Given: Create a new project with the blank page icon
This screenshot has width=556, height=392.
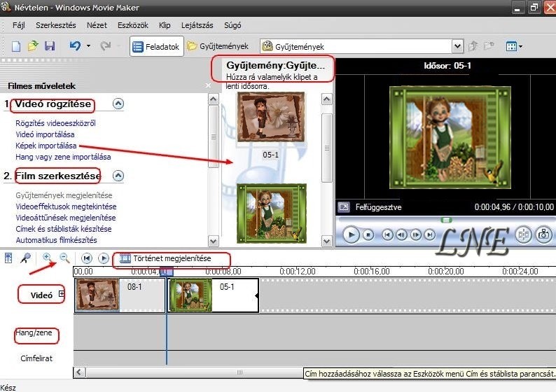Looking at the screenshot, I should pyautogui.click(x=16, y=46).
